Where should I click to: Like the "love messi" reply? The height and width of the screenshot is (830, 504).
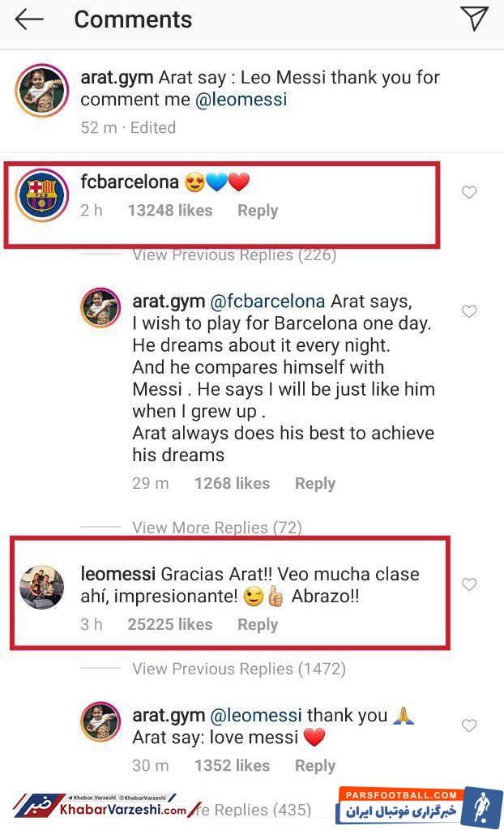pyautogui.click(x=468, y=725)
